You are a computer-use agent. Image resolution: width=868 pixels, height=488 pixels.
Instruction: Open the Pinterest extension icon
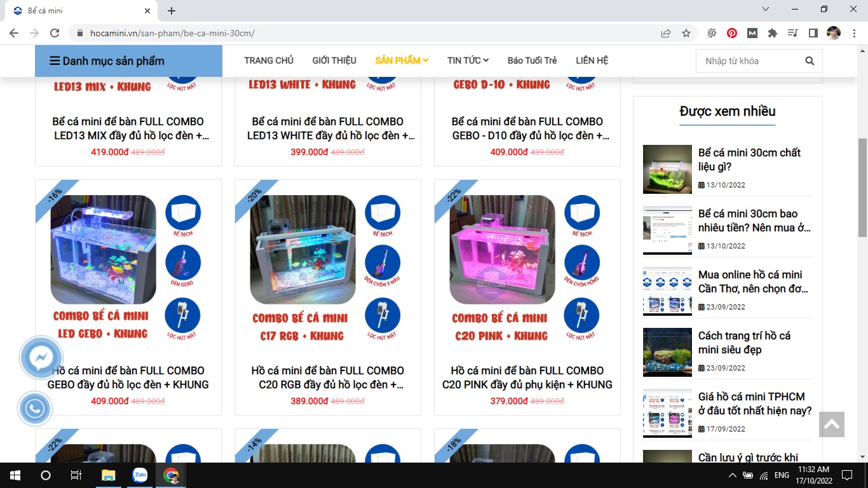[x=732, y=33]
